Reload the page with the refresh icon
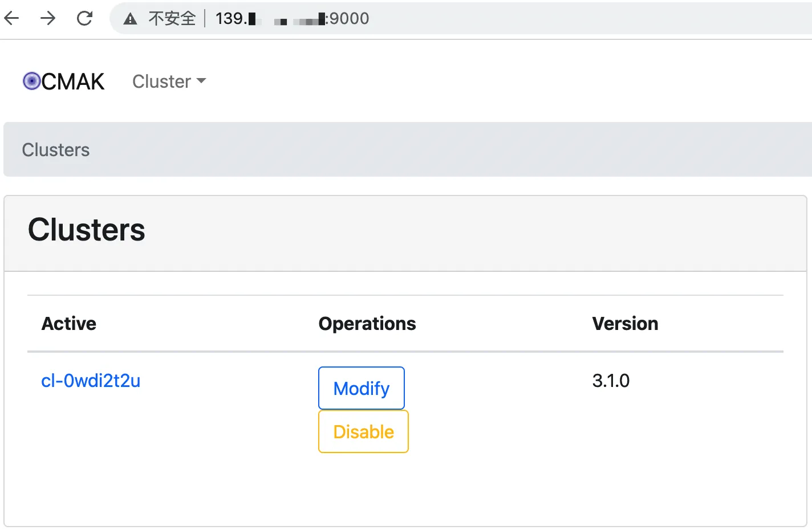This screenshot has width=812, height=530. click(84, 18)
